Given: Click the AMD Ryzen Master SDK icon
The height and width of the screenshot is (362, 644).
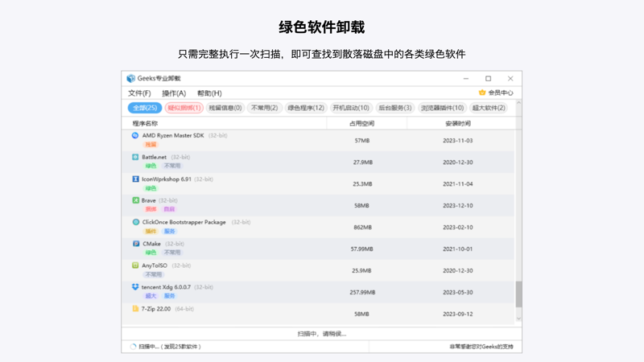Looking at the screenshot, I should pos(135,135).
